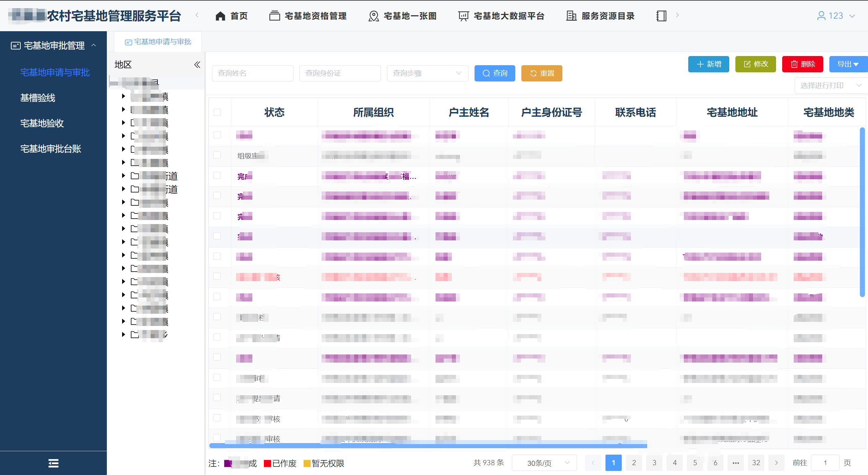The width and height of the screenshot is (868, 475).
Task: Go to next page arrow in pagination
Action: (776, 463)
